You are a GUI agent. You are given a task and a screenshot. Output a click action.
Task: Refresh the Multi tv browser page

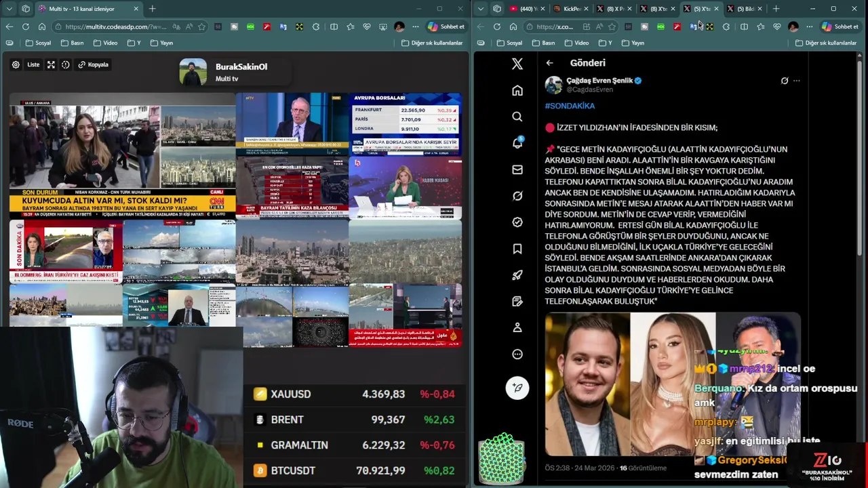click(x=25, y=26)
